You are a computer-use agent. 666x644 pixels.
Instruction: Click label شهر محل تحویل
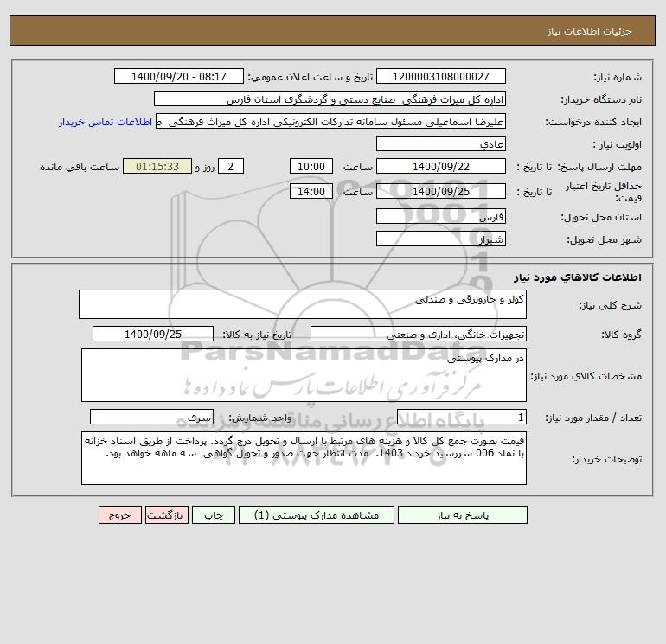[x=605, y=239]
